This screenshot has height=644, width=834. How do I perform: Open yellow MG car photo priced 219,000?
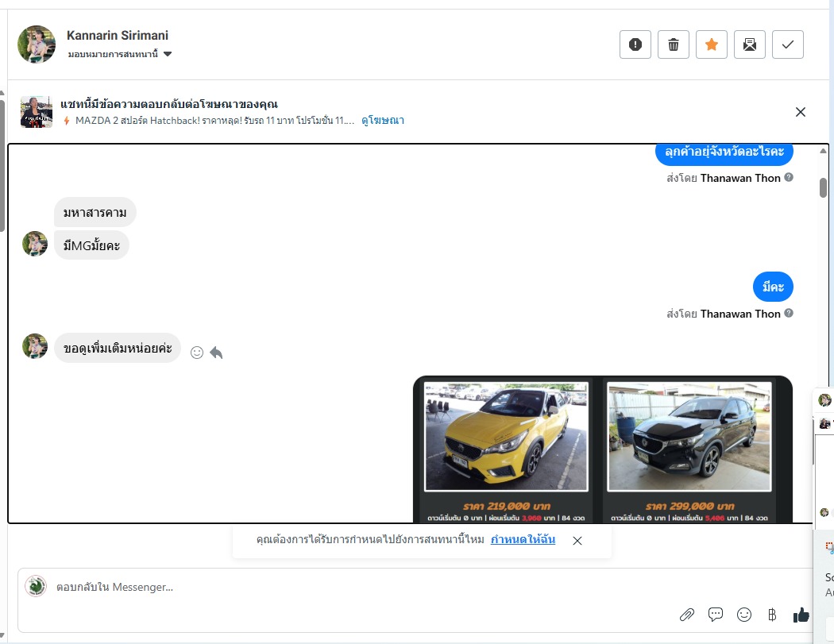point(507,436)
